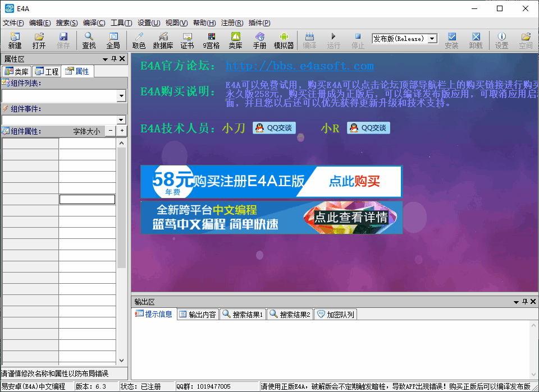Switch to the 搜索结果2 tab
The height and width of the screenshot is (392, 539).
tap(290, 315)
